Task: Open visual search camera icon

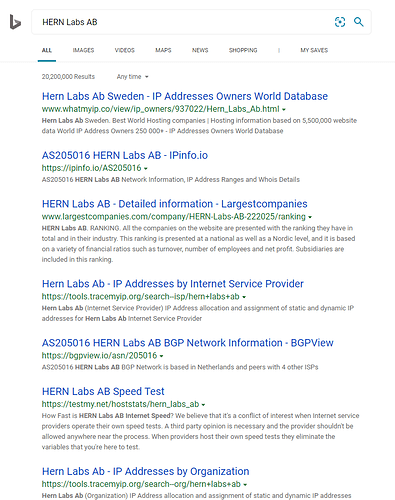Action: 340,22
